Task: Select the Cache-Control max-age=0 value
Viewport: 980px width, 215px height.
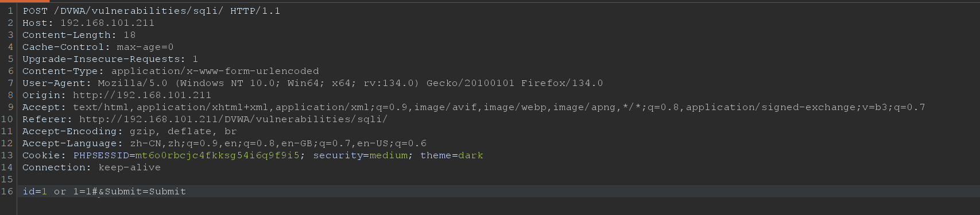Action: pos(145,47)
